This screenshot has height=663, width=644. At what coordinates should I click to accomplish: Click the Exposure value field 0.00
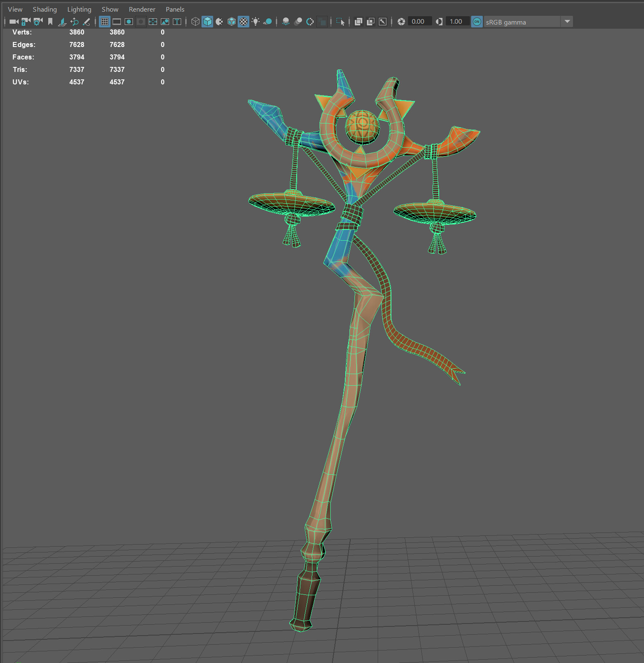(x=420, y=22)
